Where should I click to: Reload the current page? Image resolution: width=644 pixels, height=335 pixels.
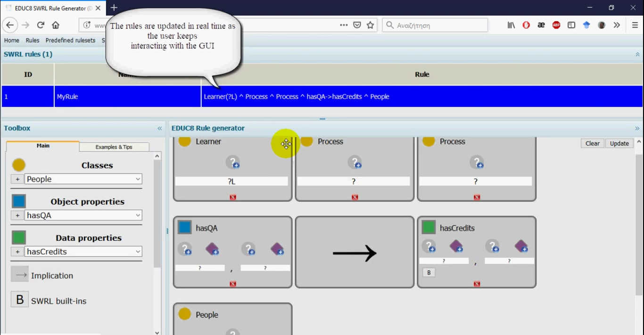tap(41, 25)
